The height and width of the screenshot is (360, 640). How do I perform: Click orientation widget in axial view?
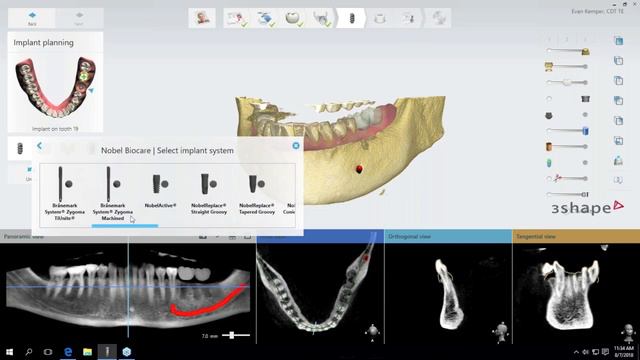[x=372, y=332]
